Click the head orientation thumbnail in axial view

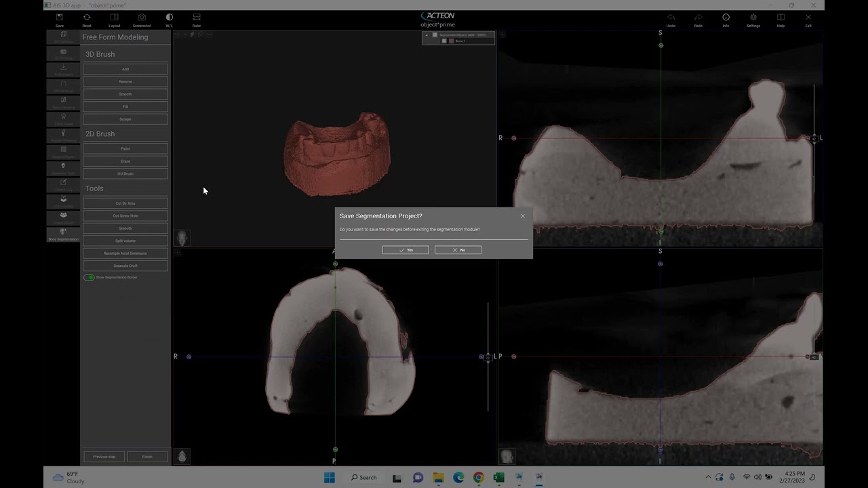coord(182,456)
